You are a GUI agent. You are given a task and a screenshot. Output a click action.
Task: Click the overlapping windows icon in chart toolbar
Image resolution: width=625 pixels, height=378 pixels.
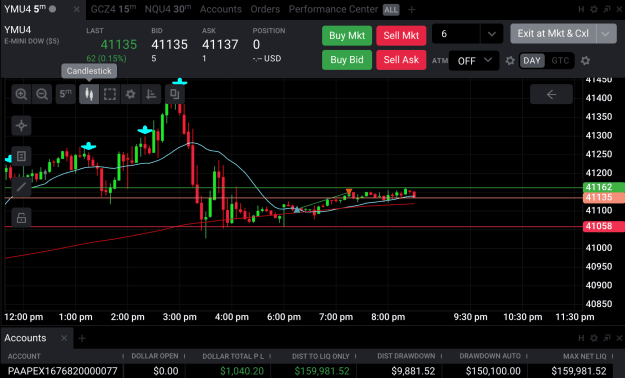pos(175,94)
